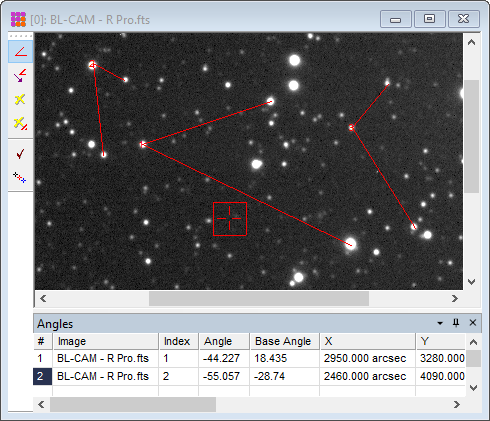Click the Angle column header

[x=224, y=341]
